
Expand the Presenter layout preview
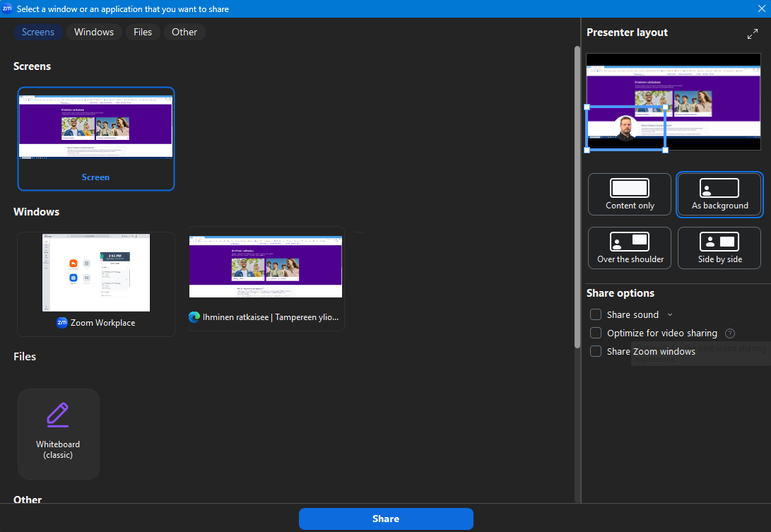click(753, 34)
